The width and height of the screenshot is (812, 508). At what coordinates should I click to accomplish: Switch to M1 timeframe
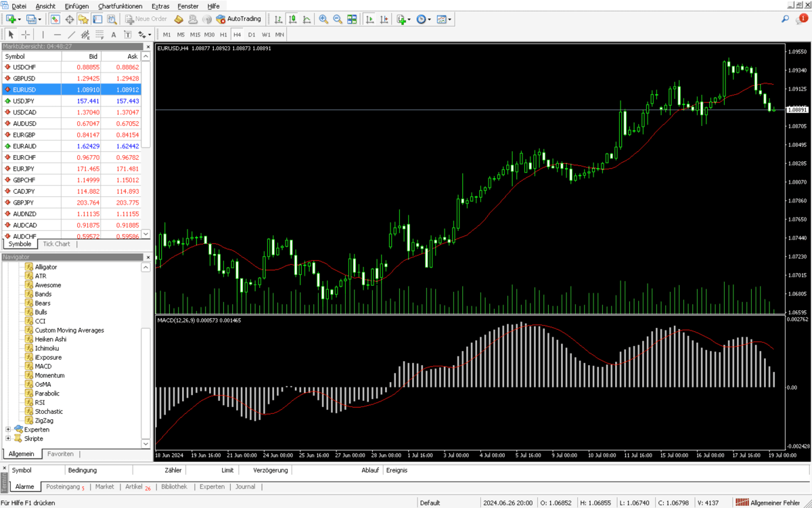[167, 35]
